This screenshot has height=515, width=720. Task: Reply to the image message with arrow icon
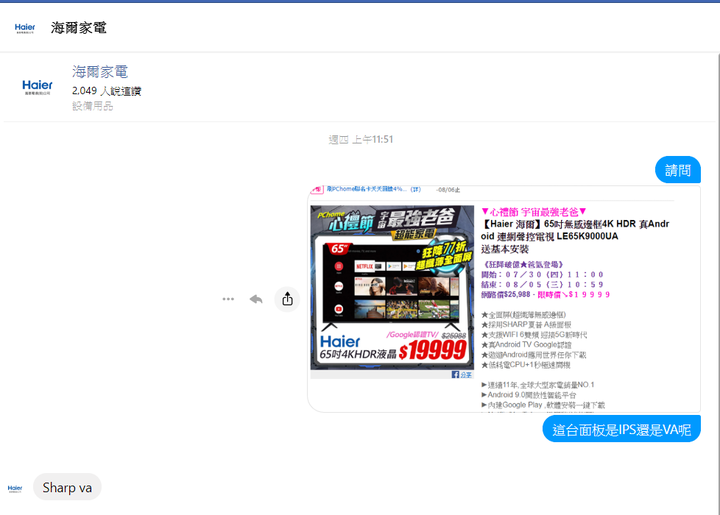256,299
